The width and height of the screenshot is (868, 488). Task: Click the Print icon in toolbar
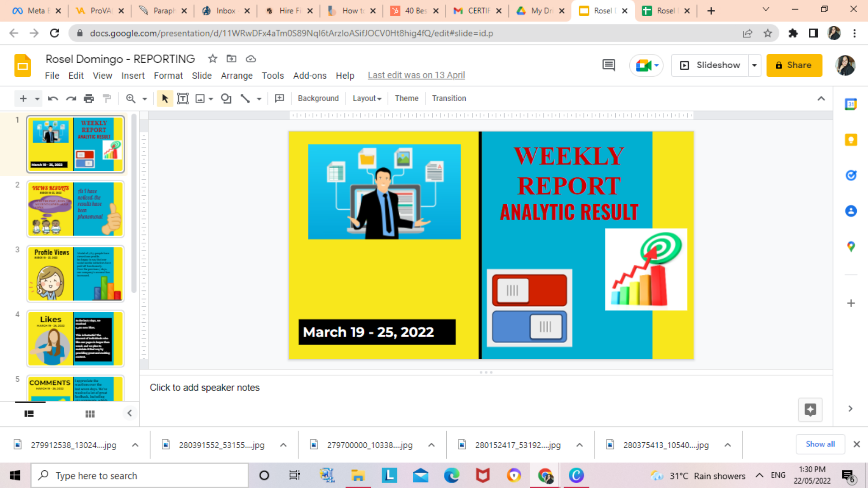(x=89, y=99)
